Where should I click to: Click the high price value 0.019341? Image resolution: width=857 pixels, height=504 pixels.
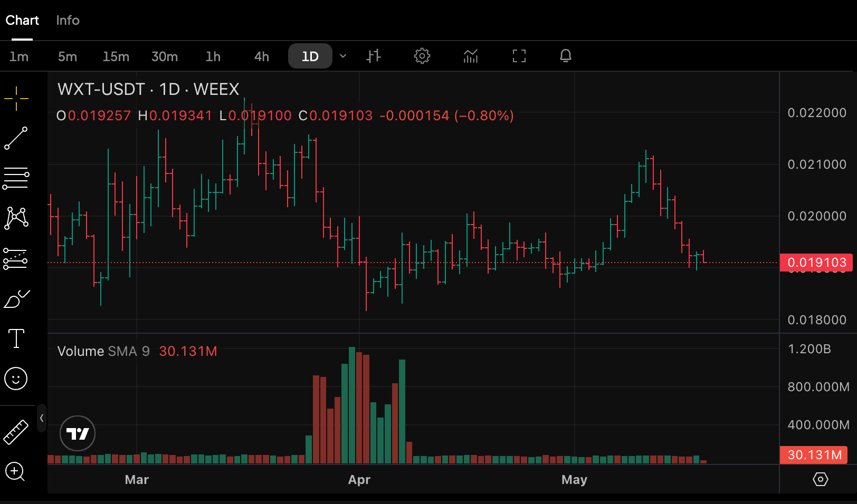(180, 115)
